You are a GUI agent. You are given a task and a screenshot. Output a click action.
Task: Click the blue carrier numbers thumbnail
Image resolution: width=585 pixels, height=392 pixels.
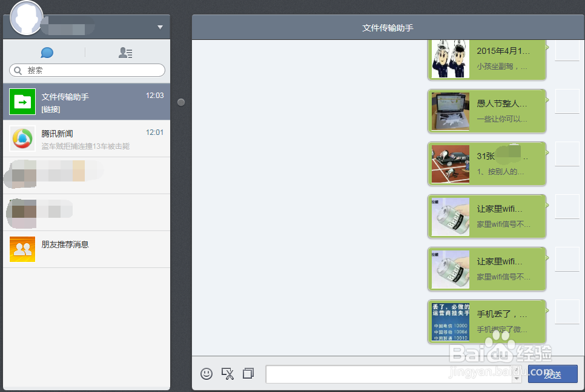[x=451, y=322]
